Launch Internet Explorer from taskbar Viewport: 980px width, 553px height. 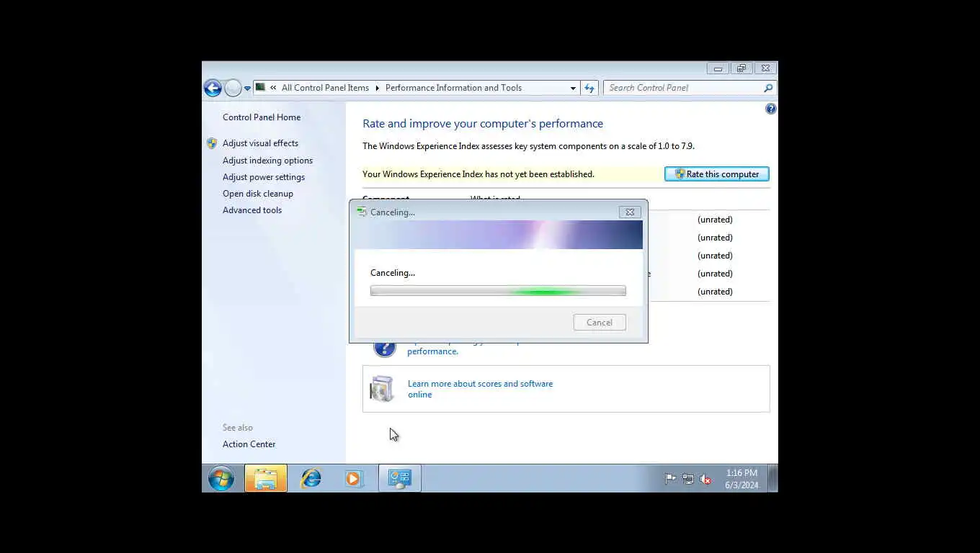pos(311,479)
